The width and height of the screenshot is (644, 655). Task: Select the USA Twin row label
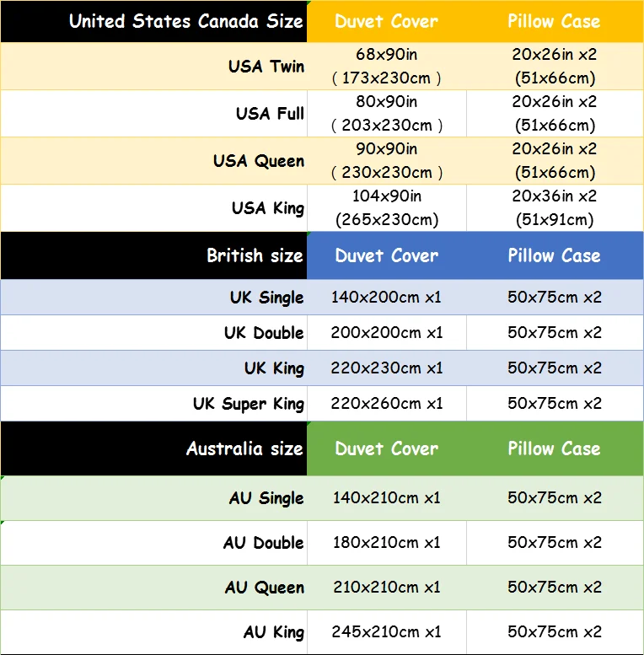[x=266, y=66]
